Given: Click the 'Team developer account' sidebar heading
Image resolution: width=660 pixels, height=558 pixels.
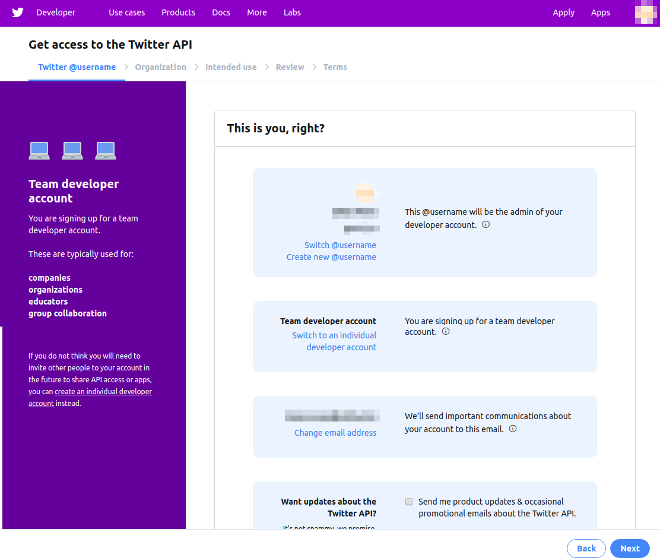Looking at the screenshot, I should 74,191.
